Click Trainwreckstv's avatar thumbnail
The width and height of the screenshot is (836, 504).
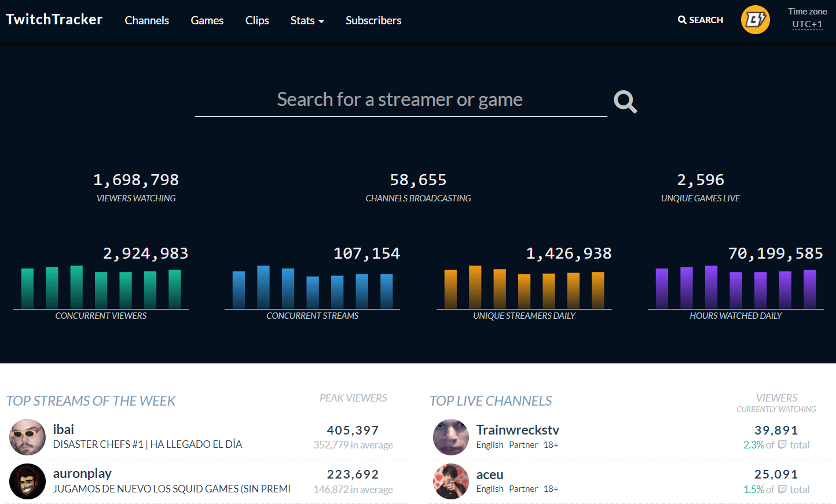pos(451,437)
